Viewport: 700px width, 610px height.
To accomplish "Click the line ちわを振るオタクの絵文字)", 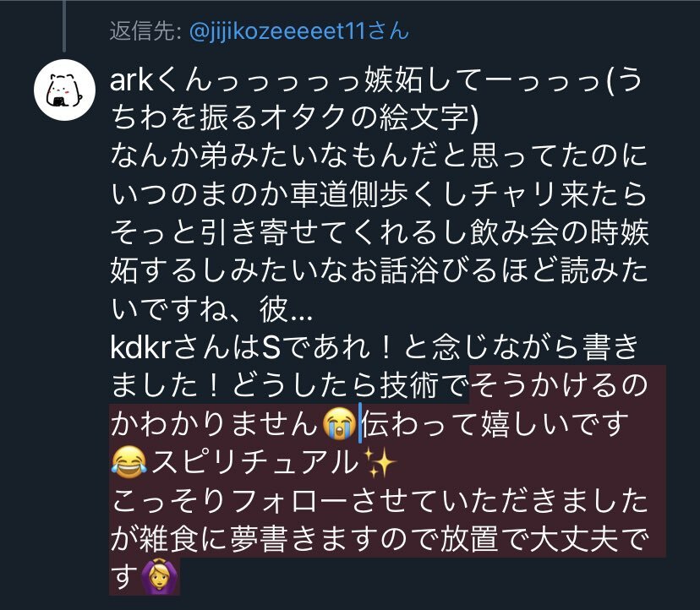I will (x=295, y=117).
